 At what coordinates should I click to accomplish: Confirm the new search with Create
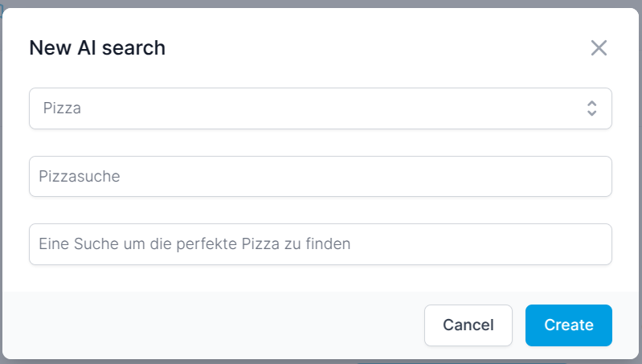(569, 325)
